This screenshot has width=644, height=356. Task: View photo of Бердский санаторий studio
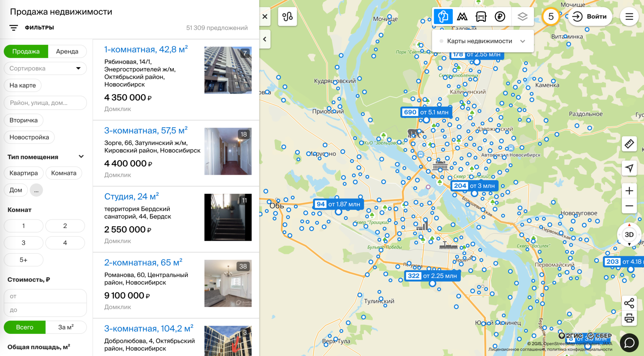point(228,217)
